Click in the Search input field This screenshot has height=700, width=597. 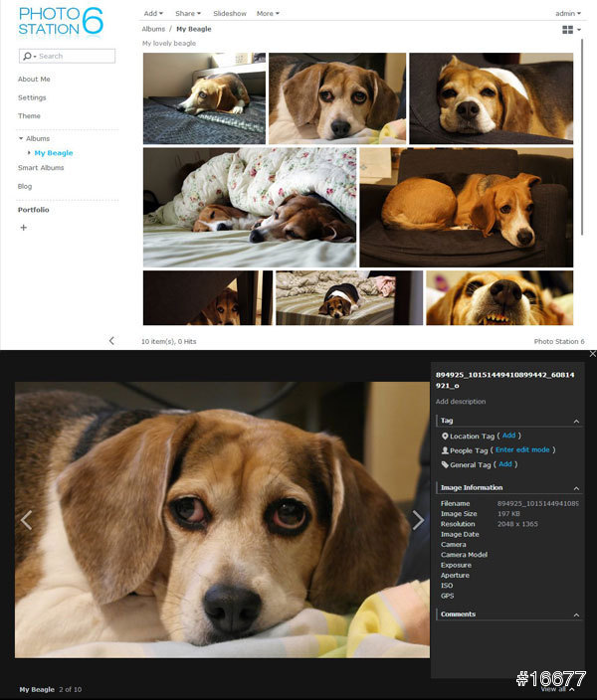click(x=73, y=56)
